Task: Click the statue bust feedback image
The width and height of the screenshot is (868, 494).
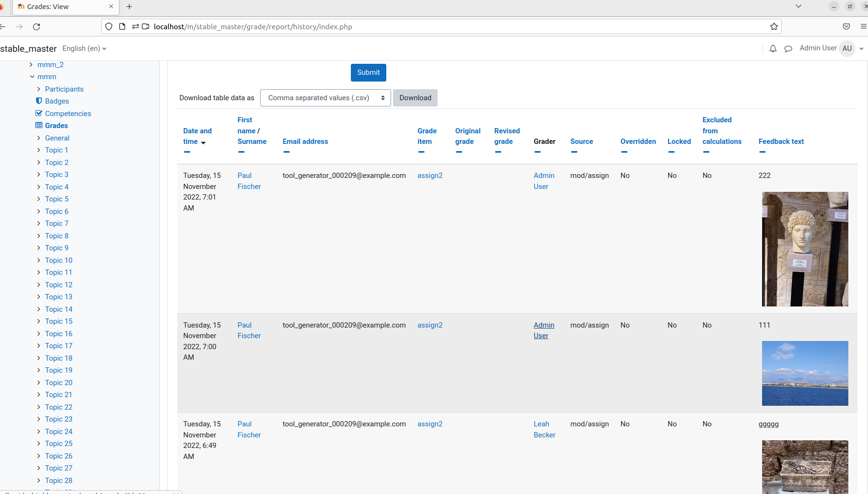Action: tap(805, 249)
